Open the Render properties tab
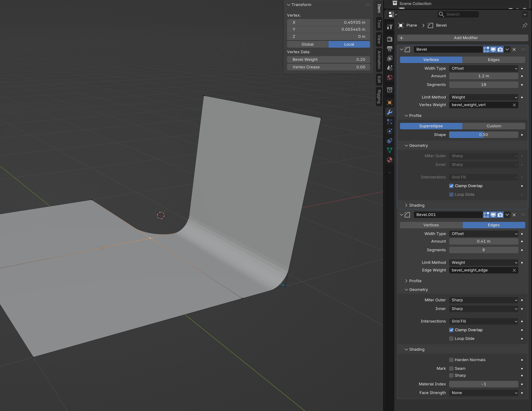Viewport: 532px width, 411px height. [x=389, y=39]
